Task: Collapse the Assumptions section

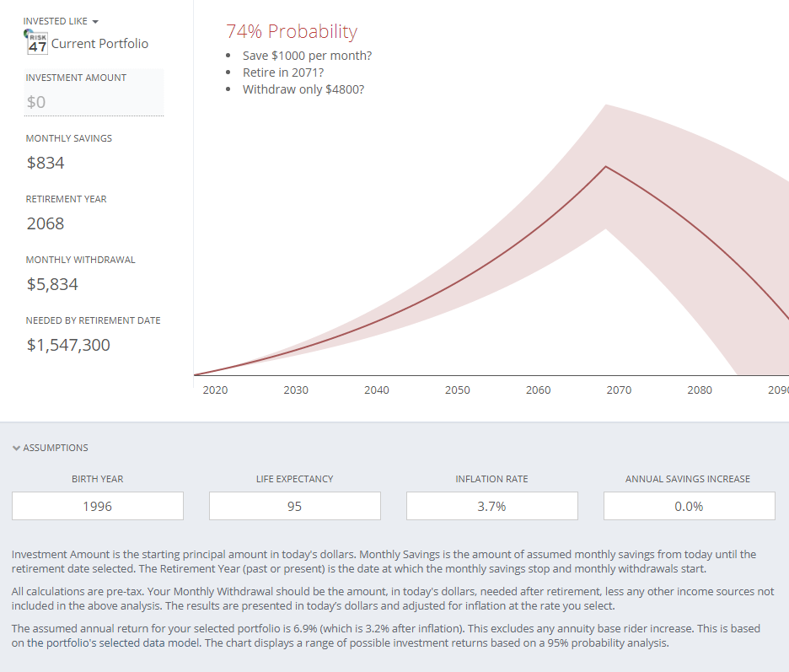Action: (51, 448)
